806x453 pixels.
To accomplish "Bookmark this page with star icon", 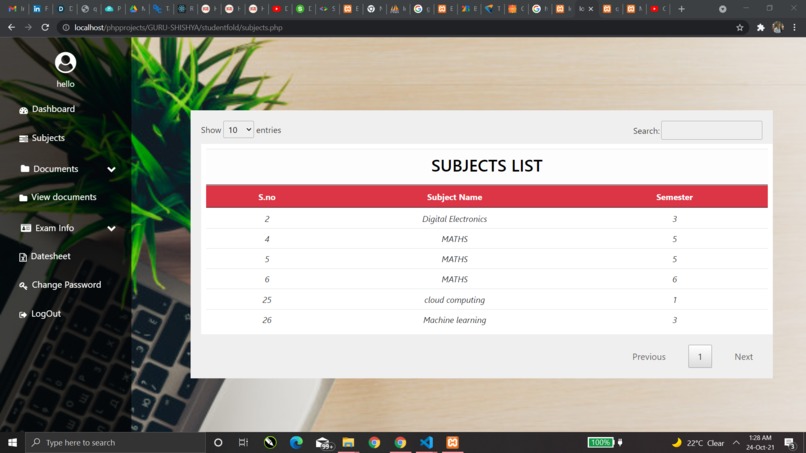I will tap(740, 28).
